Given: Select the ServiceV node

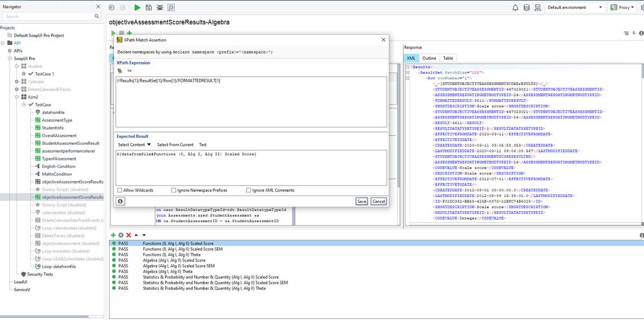Looking at the screenshot, I should [22, 289].
